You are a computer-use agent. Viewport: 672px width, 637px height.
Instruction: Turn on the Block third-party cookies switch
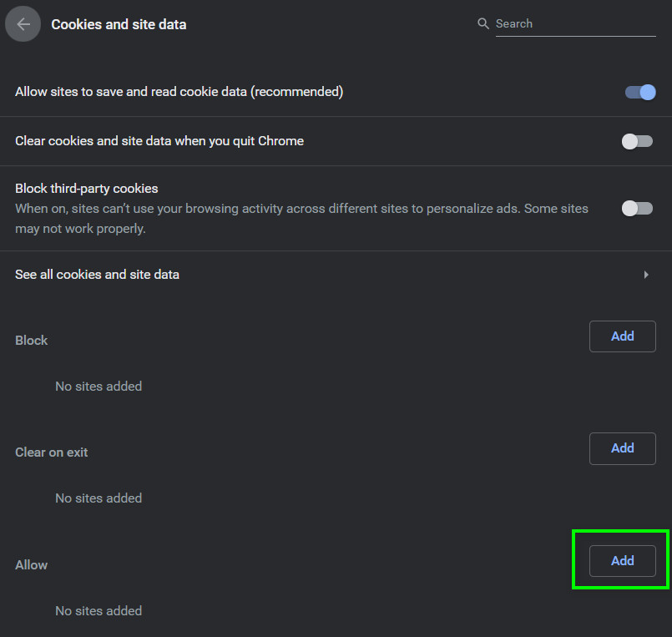pyautogui.click(x=637, y=208)
